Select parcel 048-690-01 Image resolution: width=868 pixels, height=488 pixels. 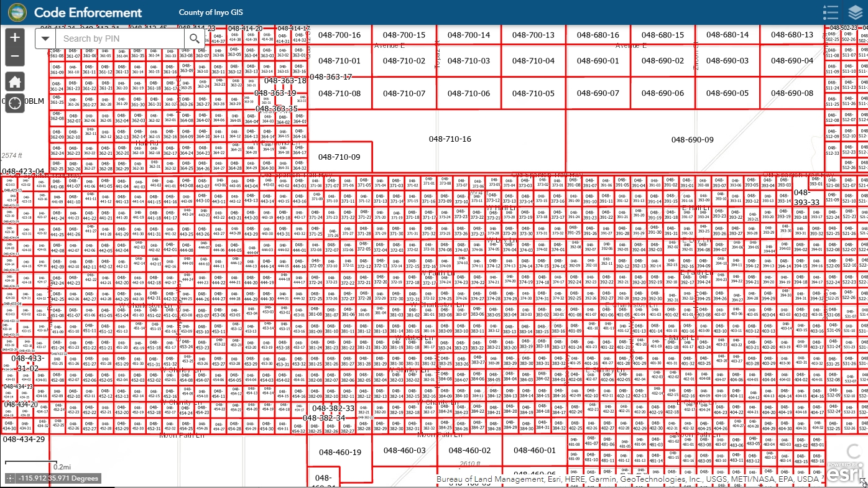(598, 61)
